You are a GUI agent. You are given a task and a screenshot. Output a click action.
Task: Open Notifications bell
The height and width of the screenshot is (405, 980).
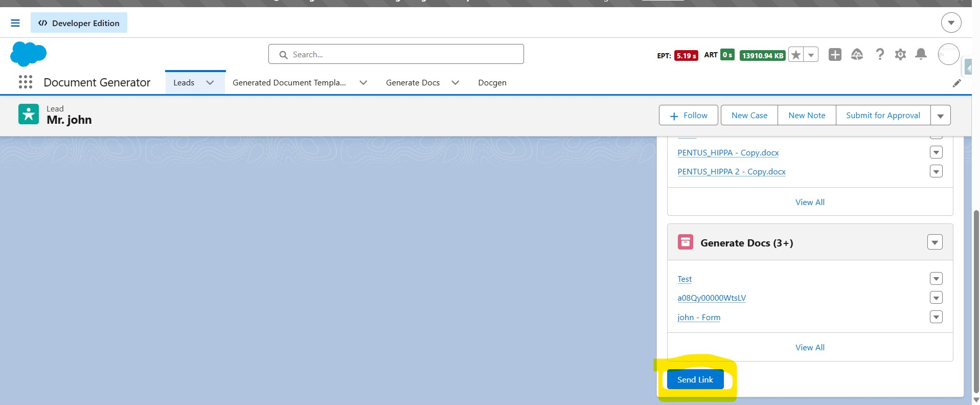[x=921, y=54]
